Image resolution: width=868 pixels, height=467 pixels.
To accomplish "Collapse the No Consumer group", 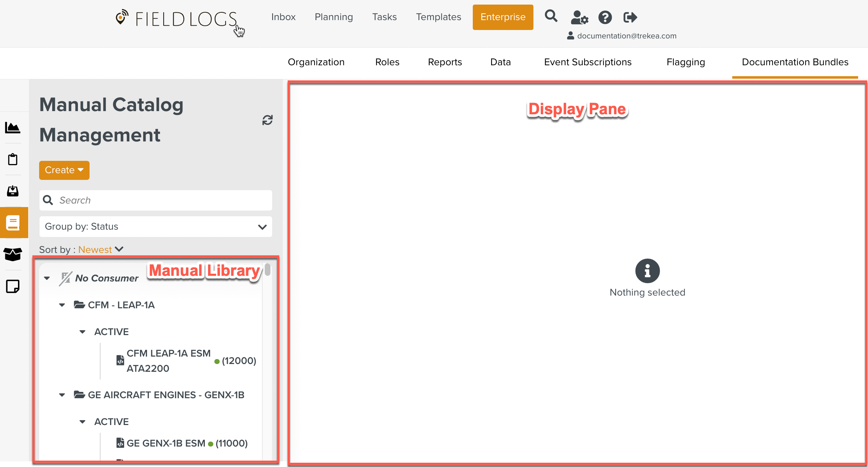I will pos(47,278).
